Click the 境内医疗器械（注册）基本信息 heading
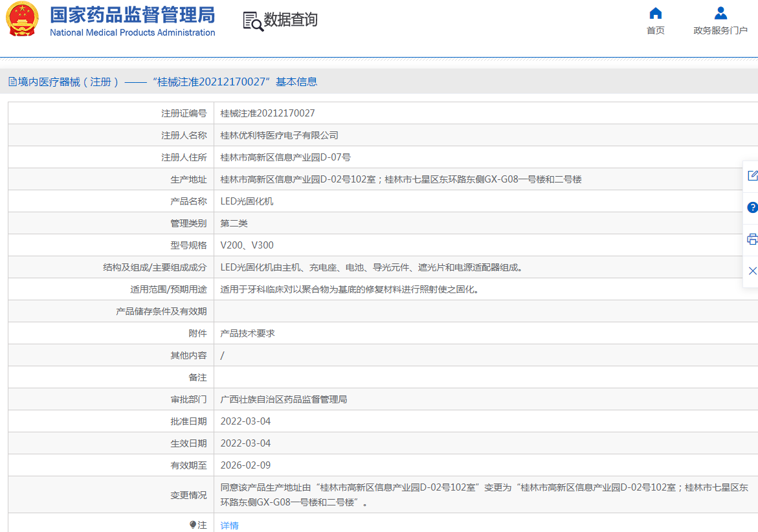Image resolution: width=758 pixels, height=532 pixels. (x=168, y=82)
